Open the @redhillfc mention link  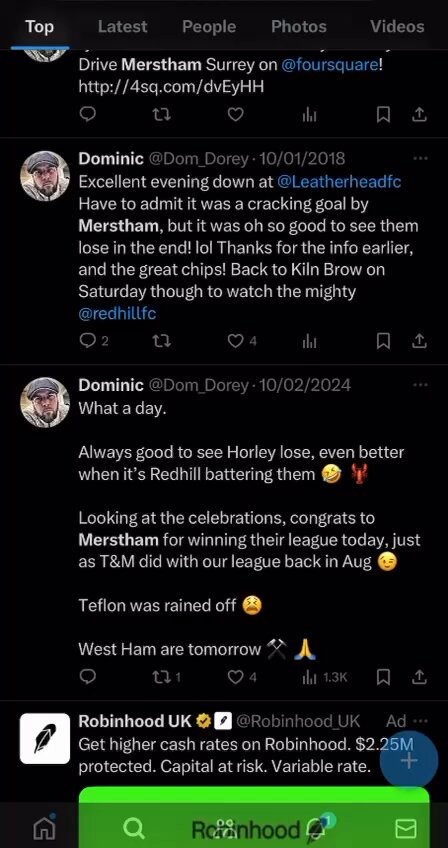pyautogui.click(x=117, y=314)
